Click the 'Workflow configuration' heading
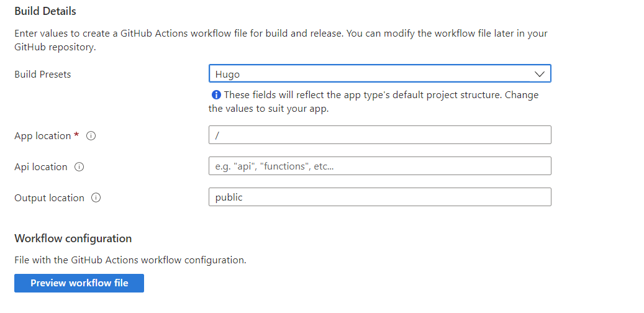This screenshot has height=313, width=644. click(73, 238)
